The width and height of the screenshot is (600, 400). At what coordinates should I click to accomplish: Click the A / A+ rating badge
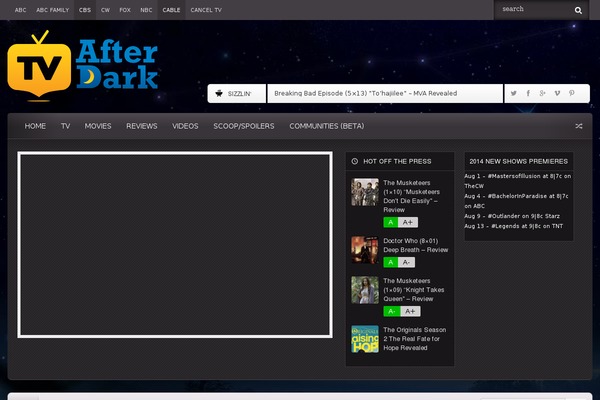point(401,222)
